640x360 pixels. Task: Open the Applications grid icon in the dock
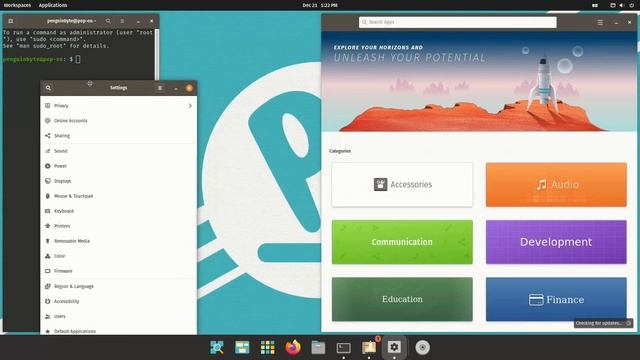[267, 347]
